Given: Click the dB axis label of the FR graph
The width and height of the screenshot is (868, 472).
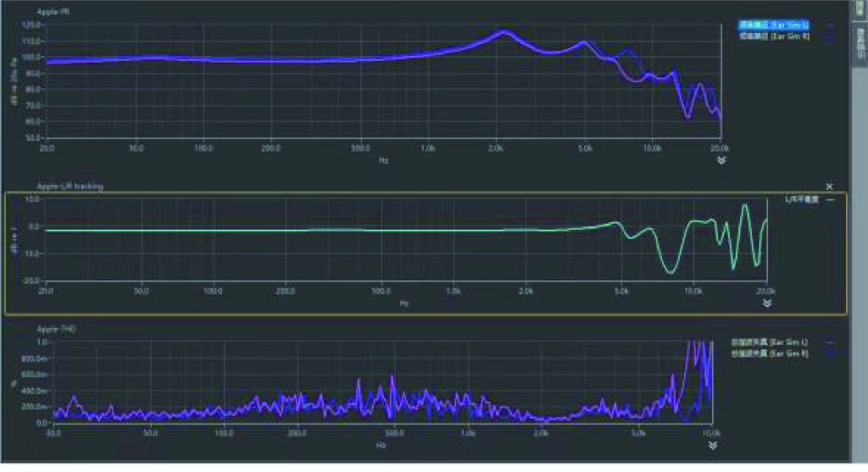Looking at the screenshot, I should click(x=13, y=81).
